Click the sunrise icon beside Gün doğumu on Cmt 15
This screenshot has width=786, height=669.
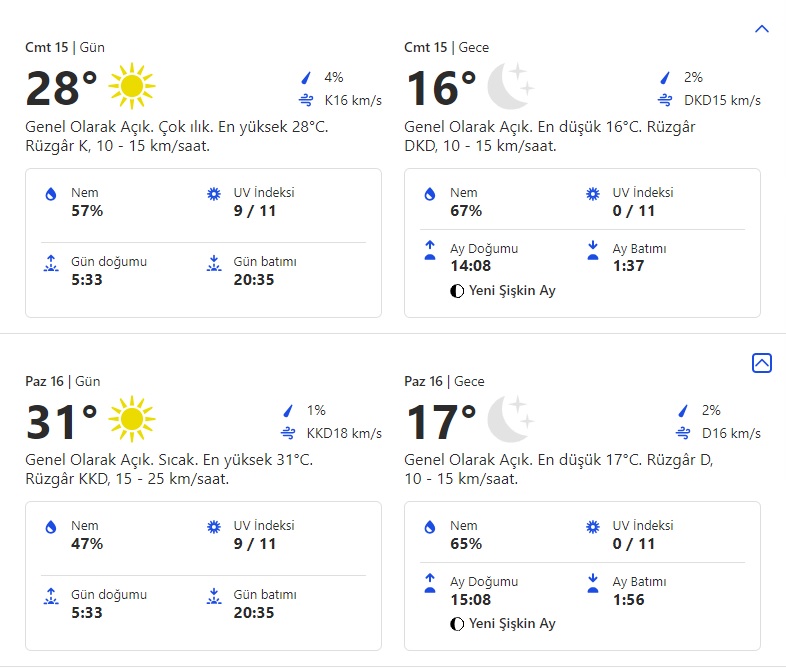click(51, 265)
